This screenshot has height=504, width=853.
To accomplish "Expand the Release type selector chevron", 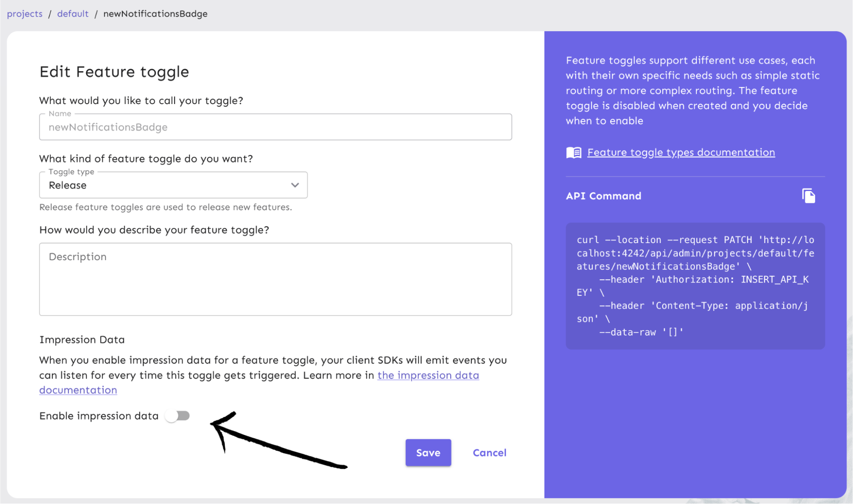I will pyautogui.click(x=294, y=185).
